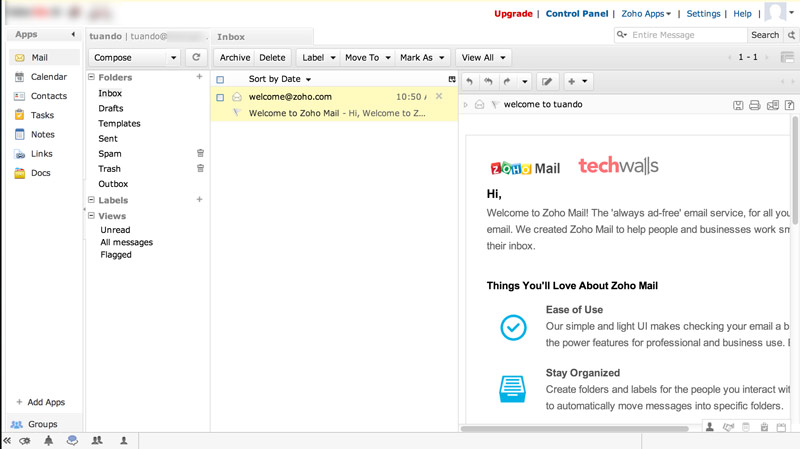Click the group contacts icon in bottom bar

pyautogui.click(x=97, y=440)
